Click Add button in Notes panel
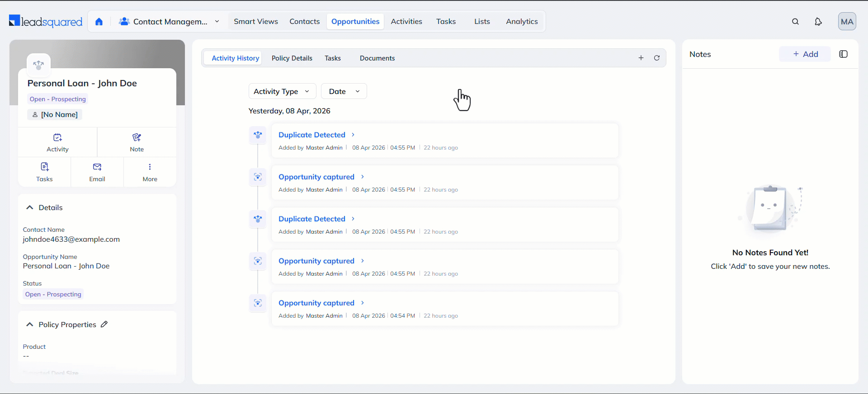Image resolution: width=868 pixels, height=394 pixels. pyautogui.click(x=805, y=54)
